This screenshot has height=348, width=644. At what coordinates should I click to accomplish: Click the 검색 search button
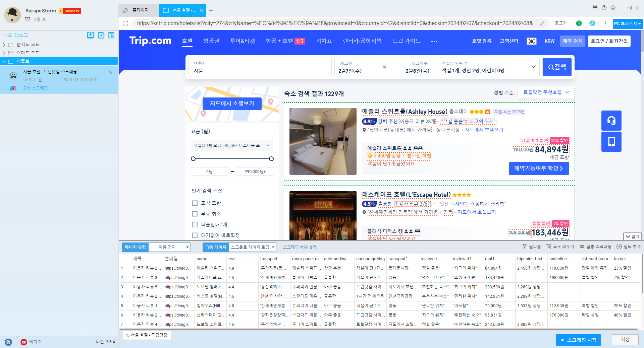(557, 67)
